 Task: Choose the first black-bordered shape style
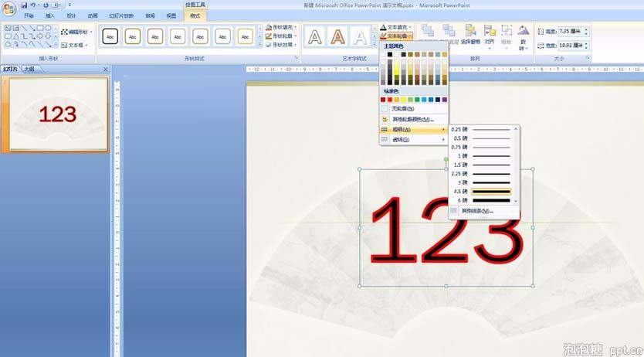point(110,36)
